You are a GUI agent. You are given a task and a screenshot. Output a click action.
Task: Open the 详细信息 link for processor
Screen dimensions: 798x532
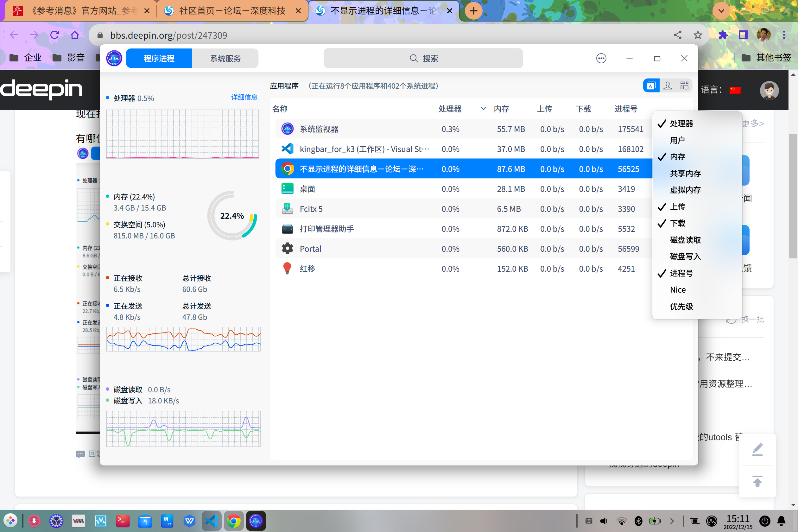click(x=244, y=98)
